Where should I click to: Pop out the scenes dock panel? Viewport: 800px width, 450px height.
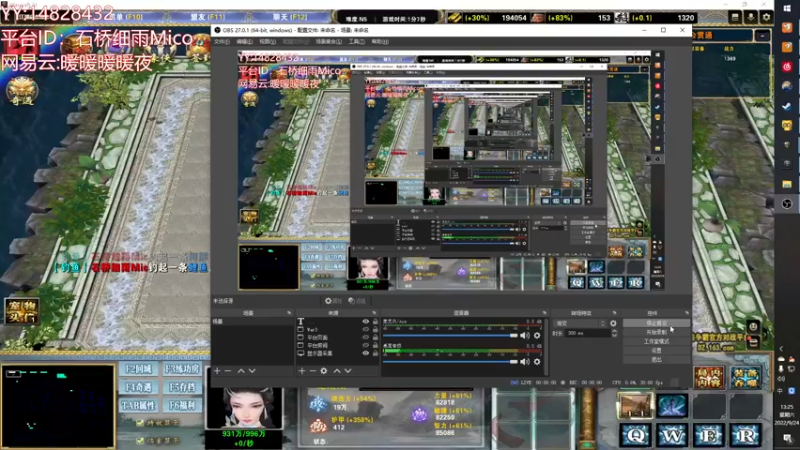pyautogui.click(x=289, y=313)
